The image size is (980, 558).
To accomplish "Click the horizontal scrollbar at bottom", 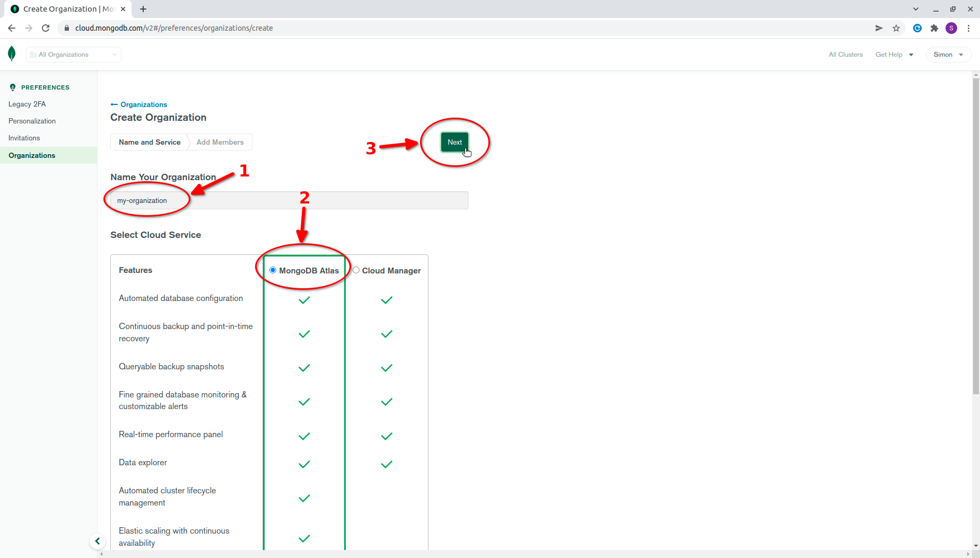I will [535, 554].
